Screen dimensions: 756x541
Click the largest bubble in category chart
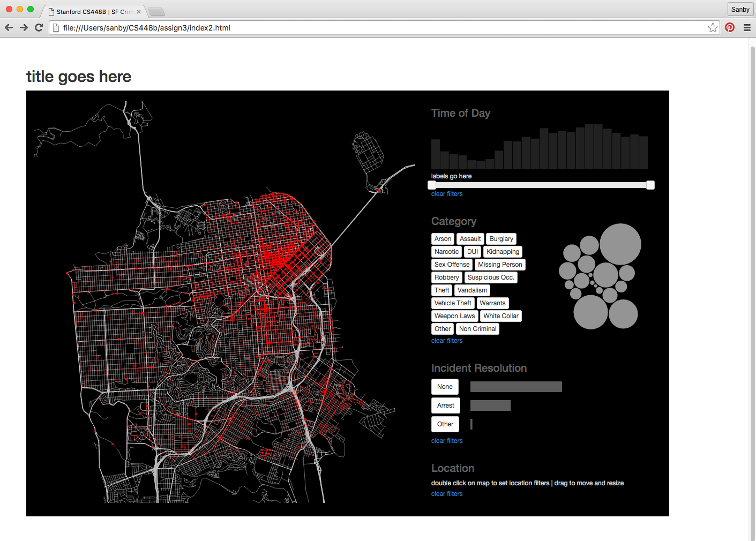[x=620, y=244]
